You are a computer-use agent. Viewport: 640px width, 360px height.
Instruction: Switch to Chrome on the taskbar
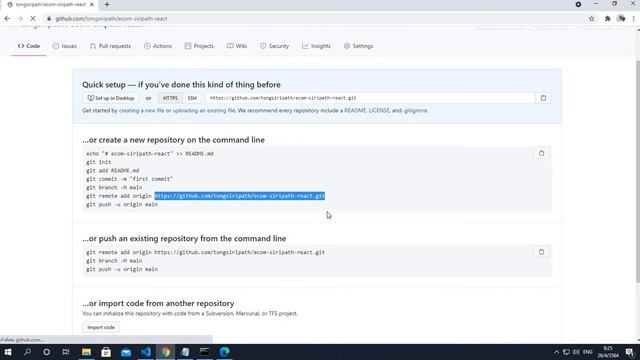(165, 352)
